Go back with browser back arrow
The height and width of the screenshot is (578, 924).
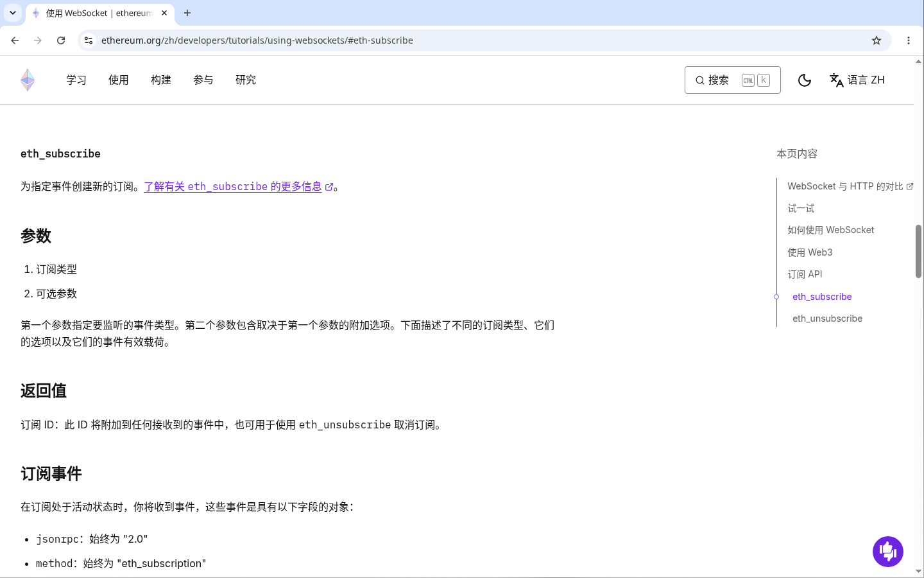[x=15, y=40]
